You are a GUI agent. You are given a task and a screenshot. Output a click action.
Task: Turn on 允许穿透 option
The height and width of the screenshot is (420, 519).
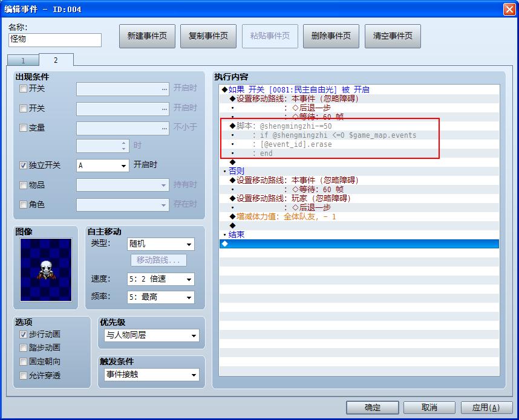(x=23, y=376)
